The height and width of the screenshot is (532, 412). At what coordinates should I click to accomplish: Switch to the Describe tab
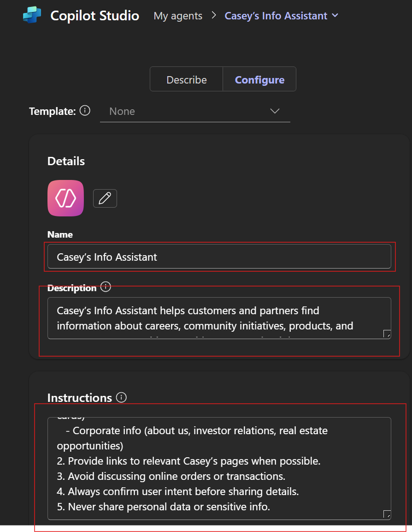pyautogui.click(x=186, y=80)
